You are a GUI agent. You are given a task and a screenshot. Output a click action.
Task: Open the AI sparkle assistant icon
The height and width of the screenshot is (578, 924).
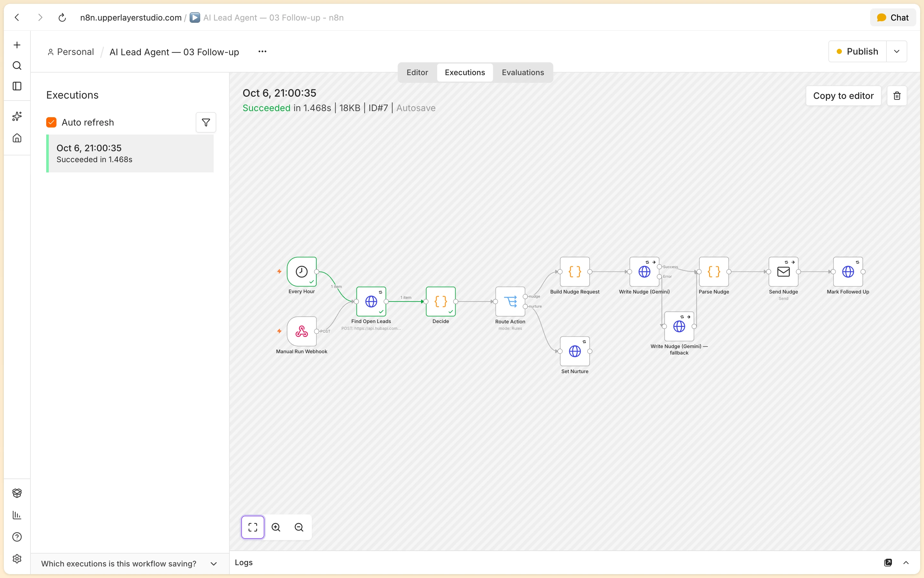[17, 116]
